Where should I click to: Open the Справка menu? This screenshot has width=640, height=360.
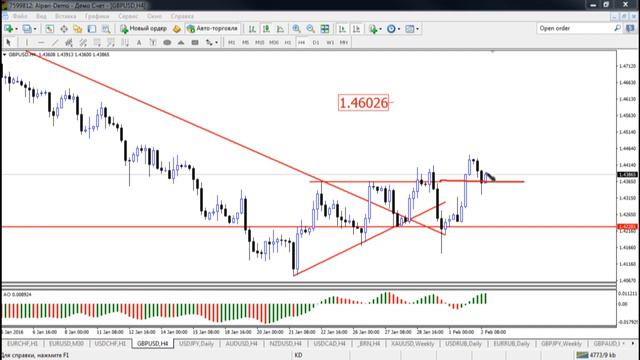(182, 16)
